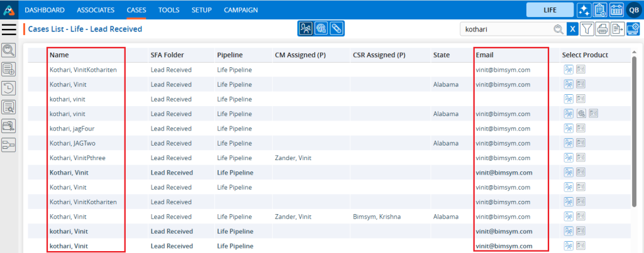Viewport: 644px width, 253px height.
Task: Click the magnifier search icon in left sidebar
Action: click(x=9, y=51)
